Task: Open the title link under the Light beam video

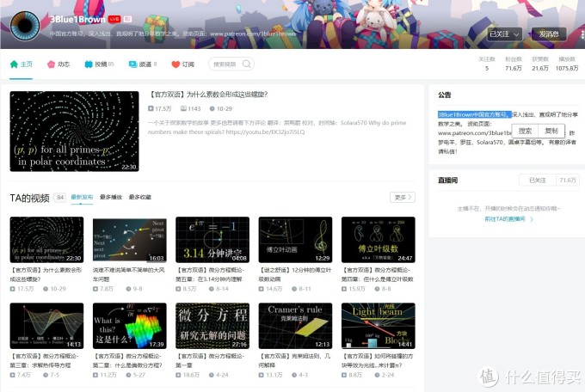Action: click(377, 361)
